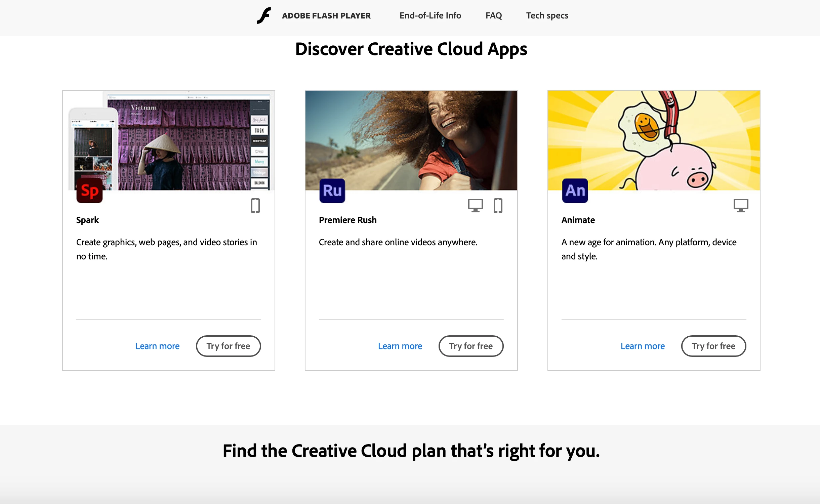Click the ADOBE FLASH PLAYER title link
Viewport: 820px width, 504px height.
pyautogui.click(x=326, y=15)
